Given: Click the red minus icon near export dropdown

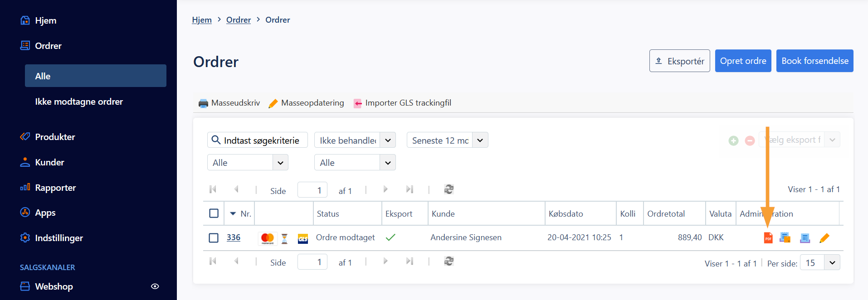Looking at the screenshot, I should [750, 140].
